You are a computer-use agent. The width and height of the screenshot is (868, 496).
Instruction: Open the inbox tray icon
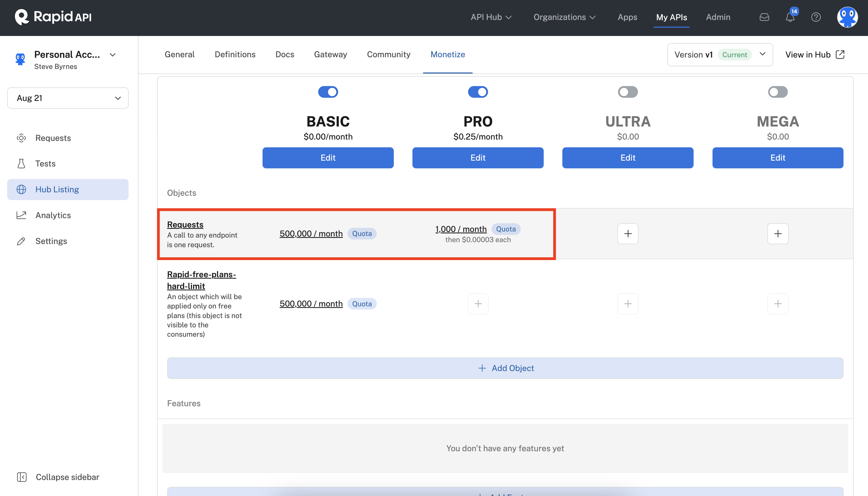764,17
